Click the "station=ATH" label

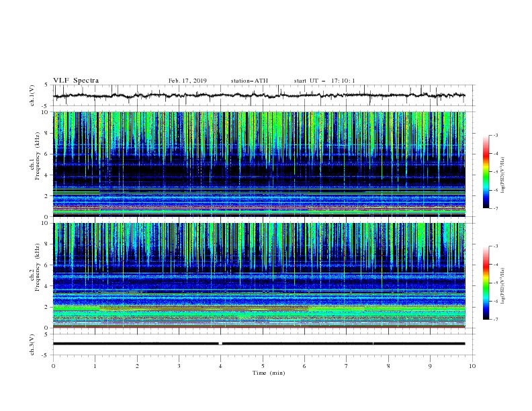[x=249, y=81]
